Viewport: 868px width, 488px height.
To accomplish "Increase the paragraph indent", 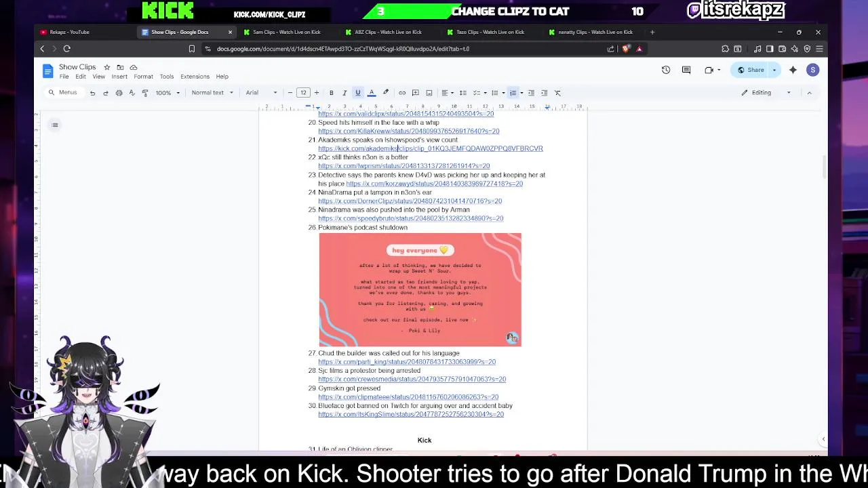I will click(544, 93).
